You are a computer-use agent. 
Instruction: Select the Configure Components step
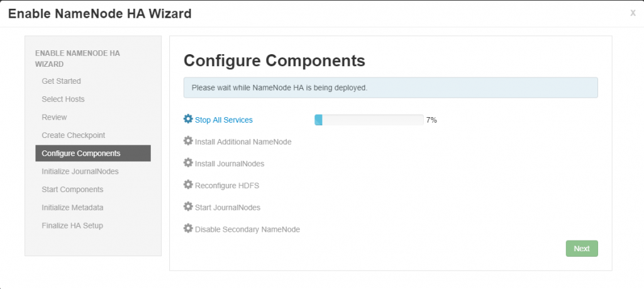93,154
